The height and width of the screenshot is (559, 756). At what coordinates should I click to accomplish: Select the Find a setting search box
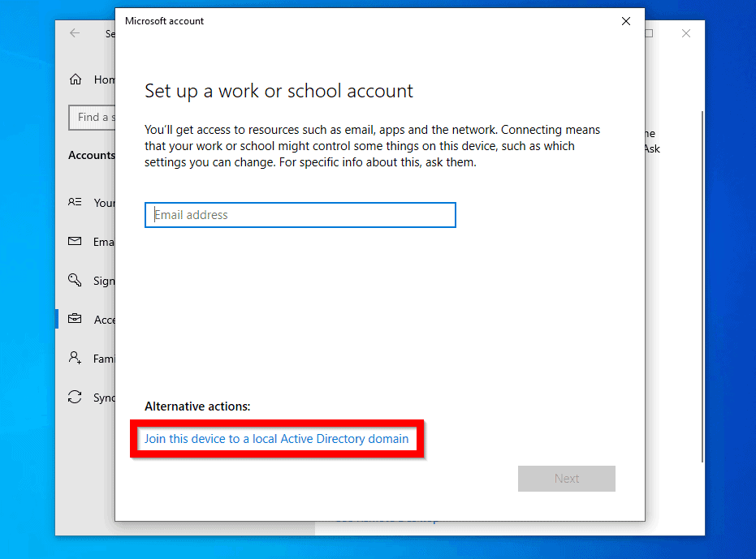coord(97,117)
